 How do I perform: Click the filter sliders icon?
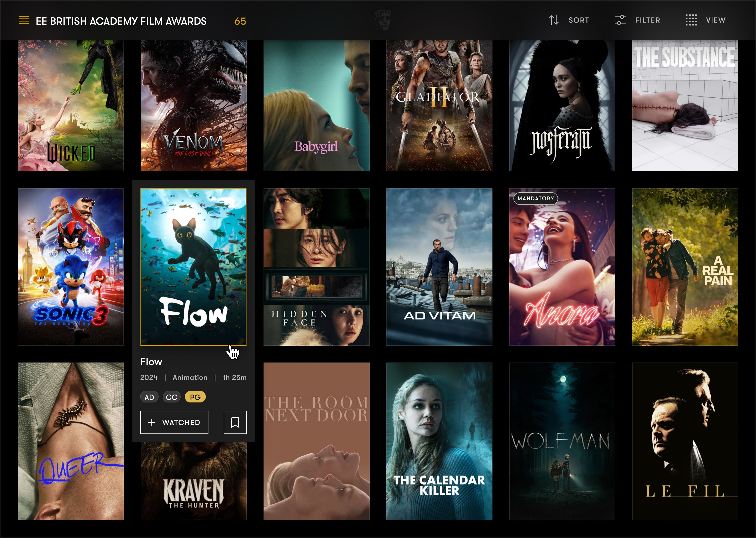click(620, 20)
